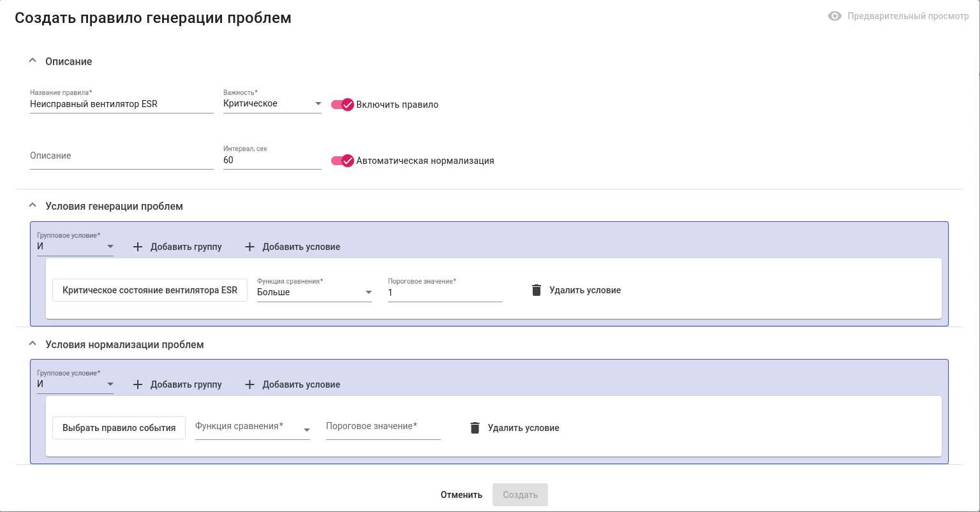
Task: Click plus icon for adding condition in generation section
Action: [249, 247]
